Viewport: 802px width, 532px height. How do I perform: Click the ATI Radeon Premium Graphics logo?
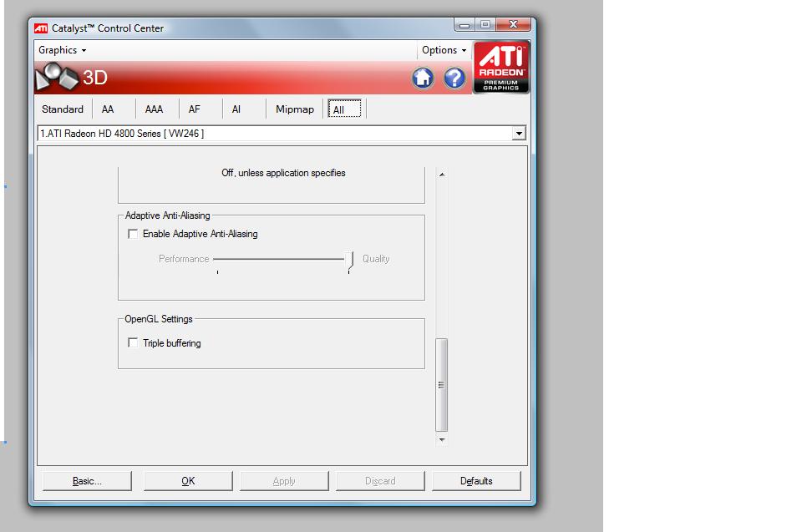point(501,68)
